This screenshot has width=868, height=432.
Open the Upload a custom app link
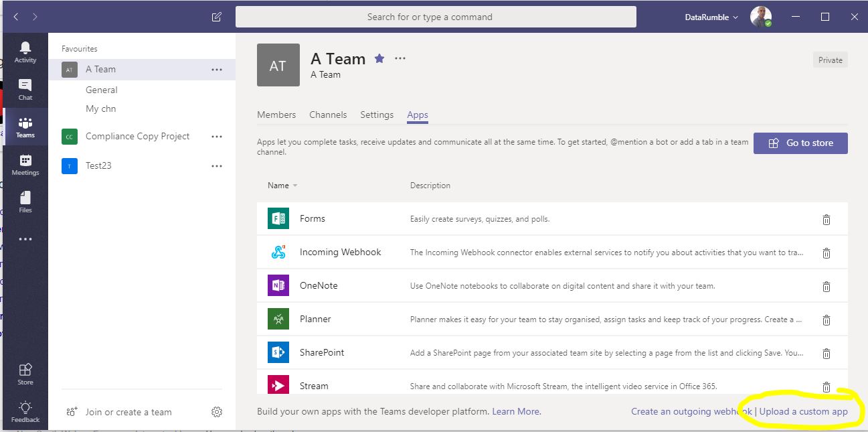804,411
